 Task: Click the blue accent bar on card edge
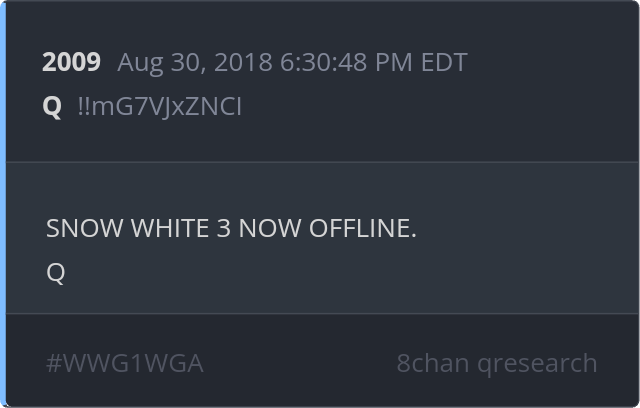tap(3, 204)
